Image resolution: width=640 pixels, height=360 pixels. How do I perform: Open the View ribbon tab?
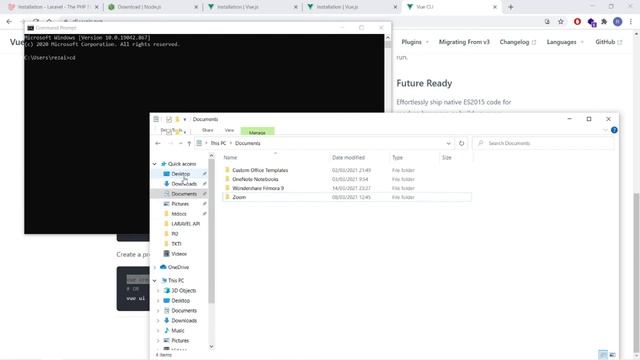pos(229,130)
